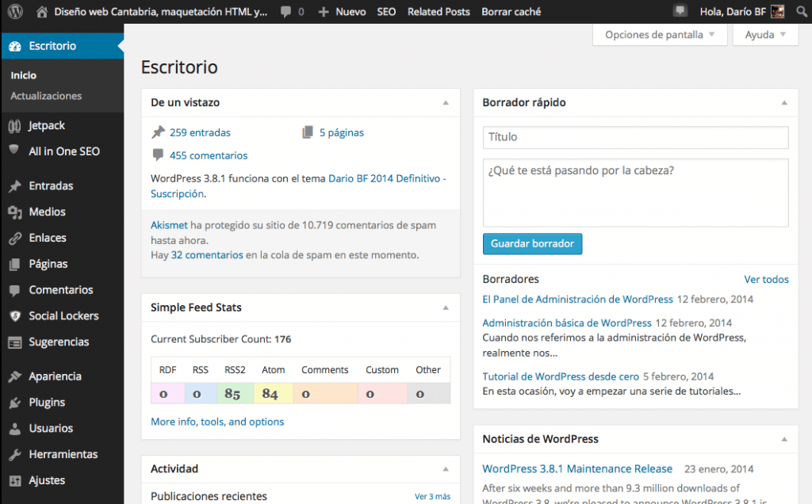Click the Usuarios person icon in sidebar

point(14,429)
